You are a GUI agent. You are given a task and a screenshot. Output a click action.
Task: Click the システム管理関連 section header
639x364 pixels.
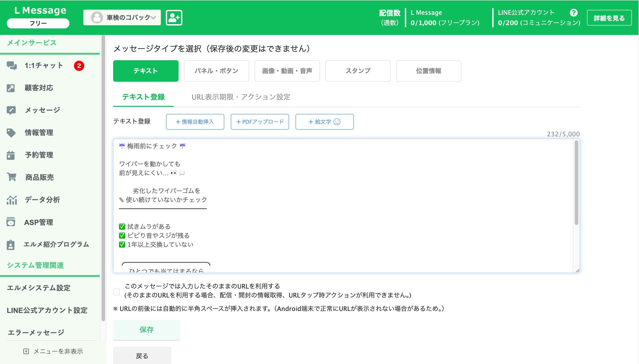coord(35,265)
